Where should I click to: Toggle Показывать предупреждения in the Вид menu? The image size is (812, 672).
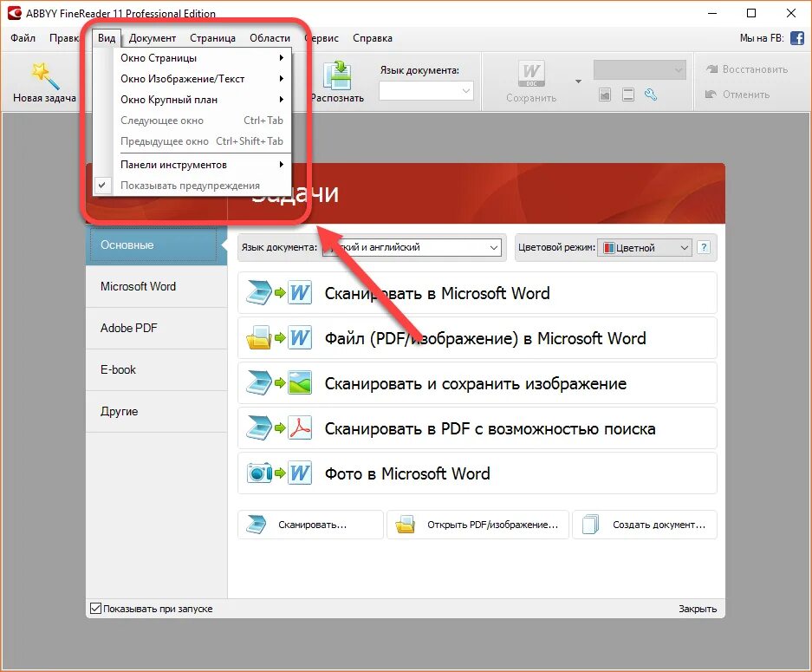click(192, 186)
